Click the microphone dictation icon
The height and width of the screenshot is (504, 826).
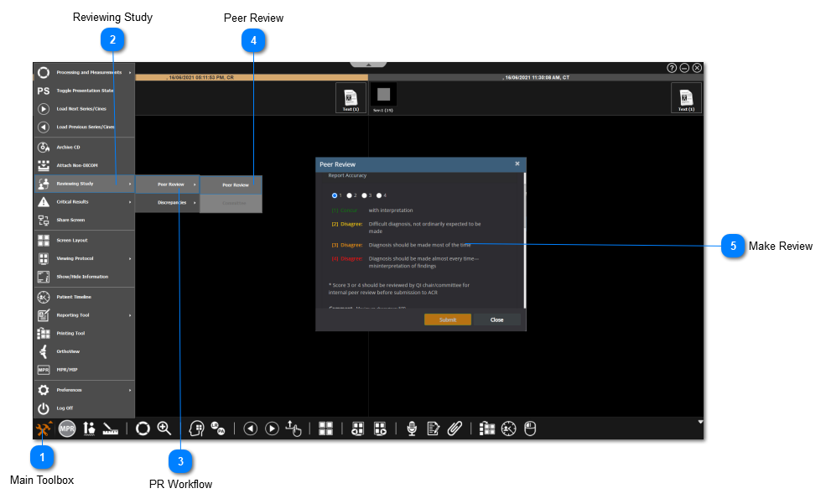tap(412, 429)
